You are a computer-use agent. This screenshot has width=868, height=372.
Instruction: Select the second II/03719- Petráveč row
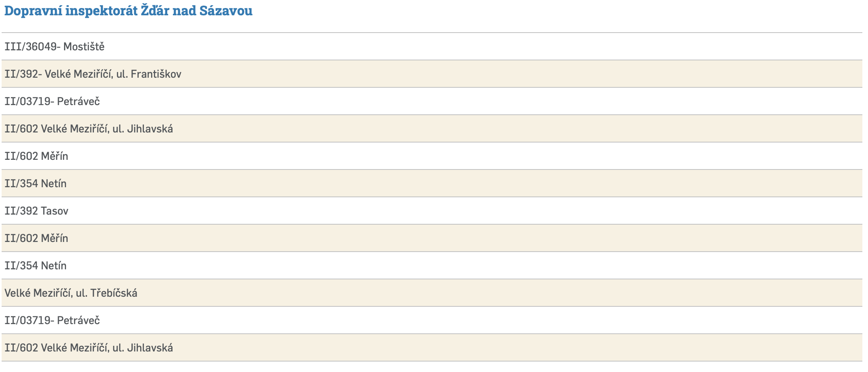coord(52,320)
